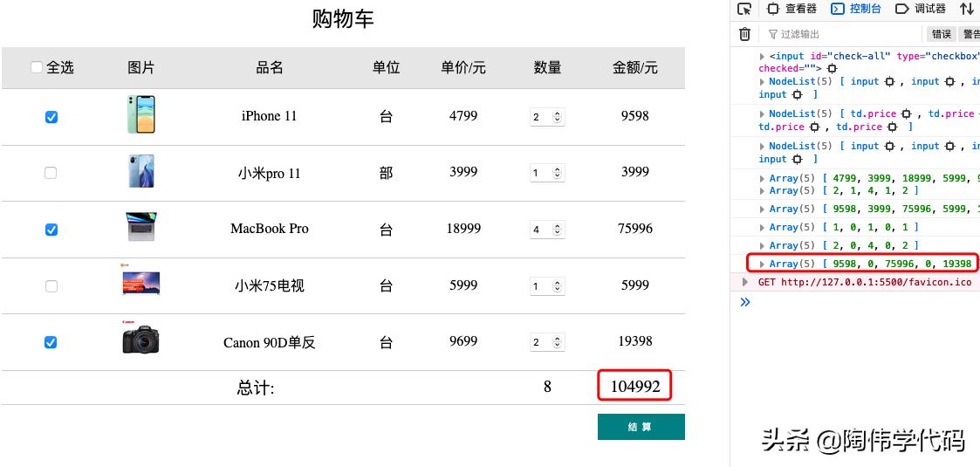Click the 单价/元 column header
The image size is (980, 467).
(463, 67)
